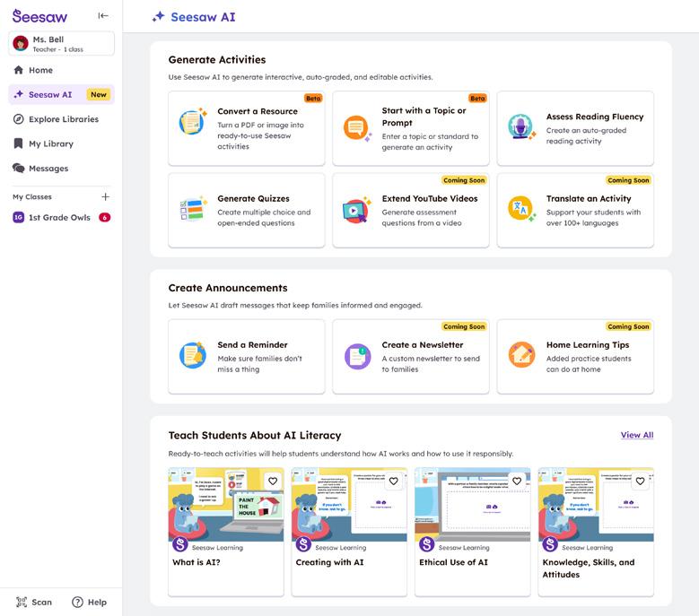Open Assess Reading Fluency card

(575, 128)
